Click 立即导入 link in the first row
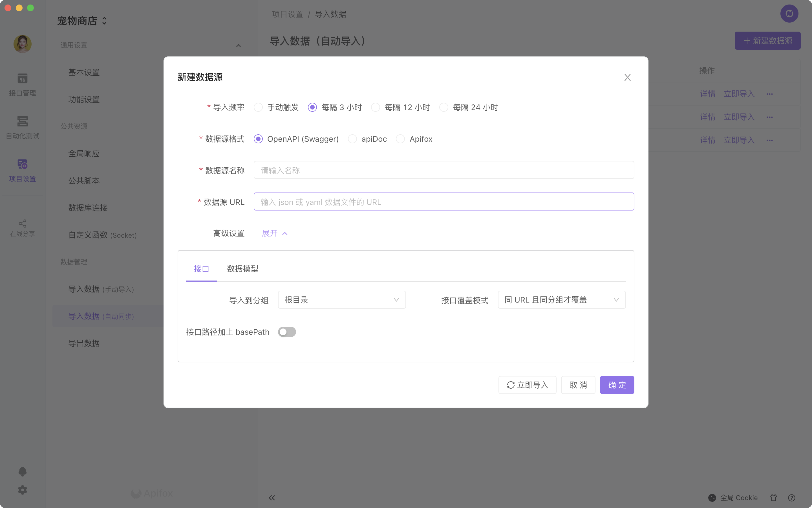Viewport: 812px width, 508px height. click(x=739, y=94)
